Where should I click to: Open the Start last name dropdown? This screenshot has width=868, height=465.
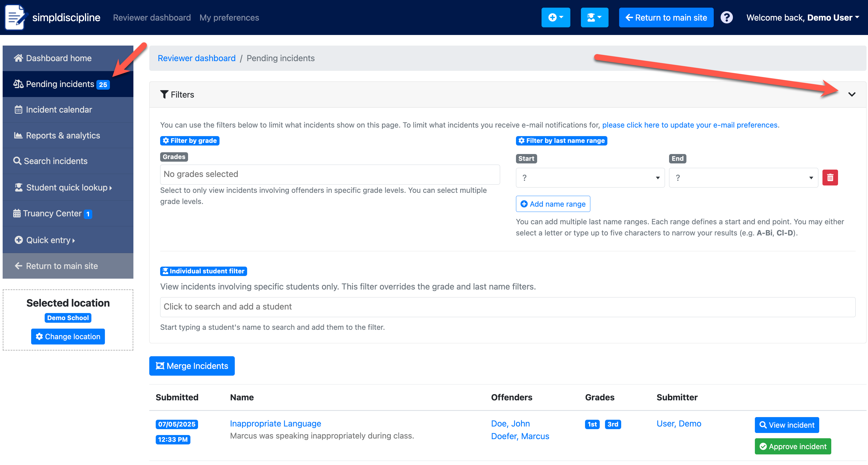pos(590,178)
